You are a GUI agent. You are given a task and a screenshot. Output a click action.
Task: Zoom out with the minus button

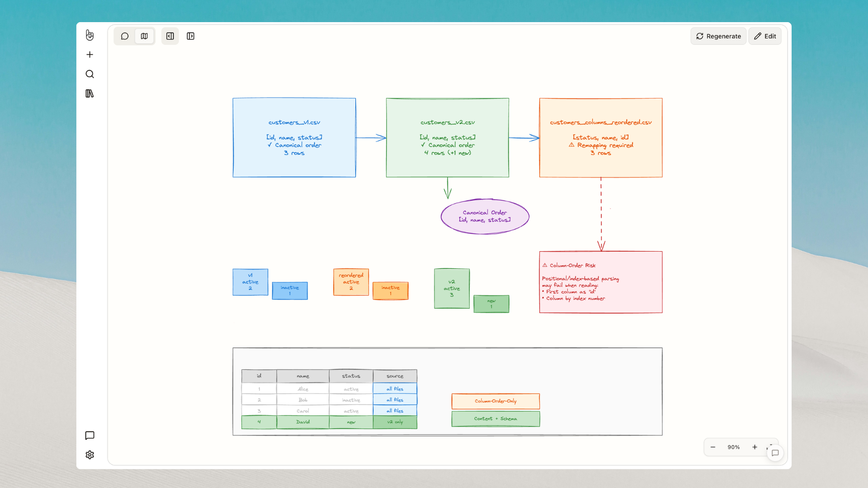tap(713, 447)
